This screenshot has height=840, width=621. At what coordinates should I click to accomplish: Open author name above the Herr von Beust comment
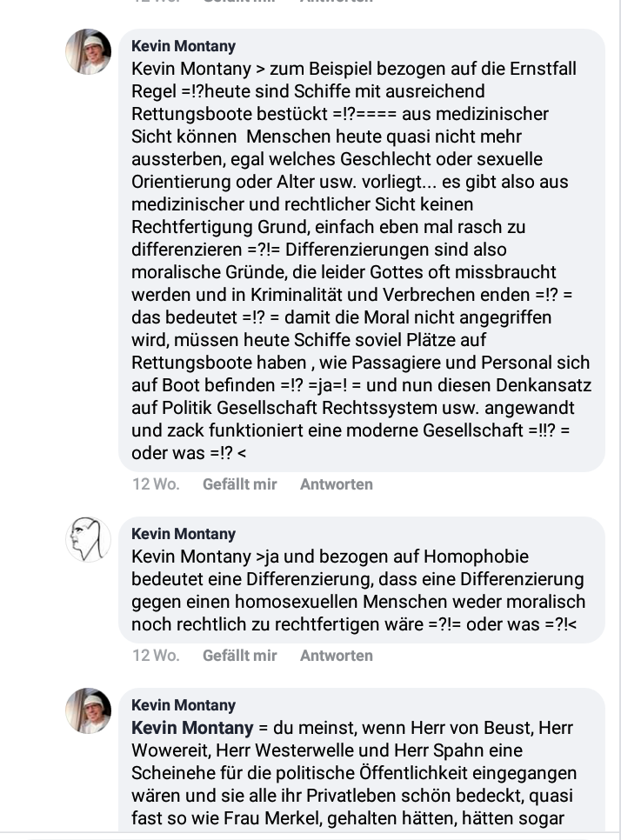[184, 705]
